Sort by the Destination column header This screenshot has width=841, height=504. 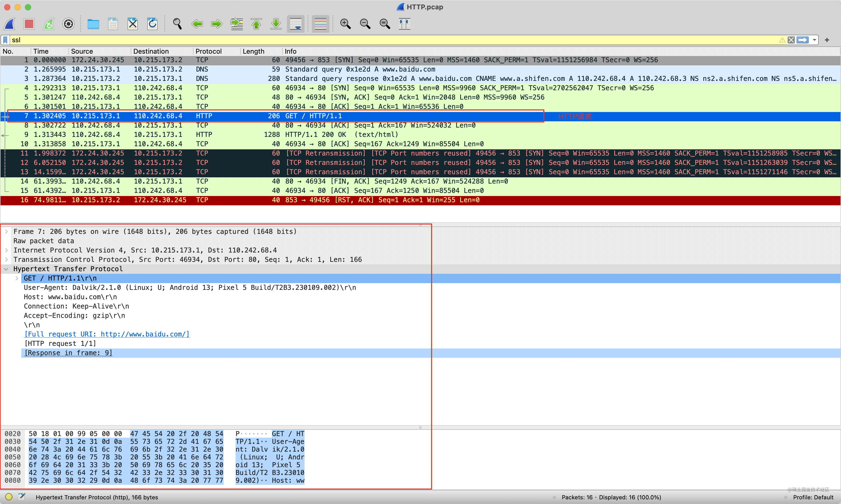pyautogui.click(x=162, y=51)
